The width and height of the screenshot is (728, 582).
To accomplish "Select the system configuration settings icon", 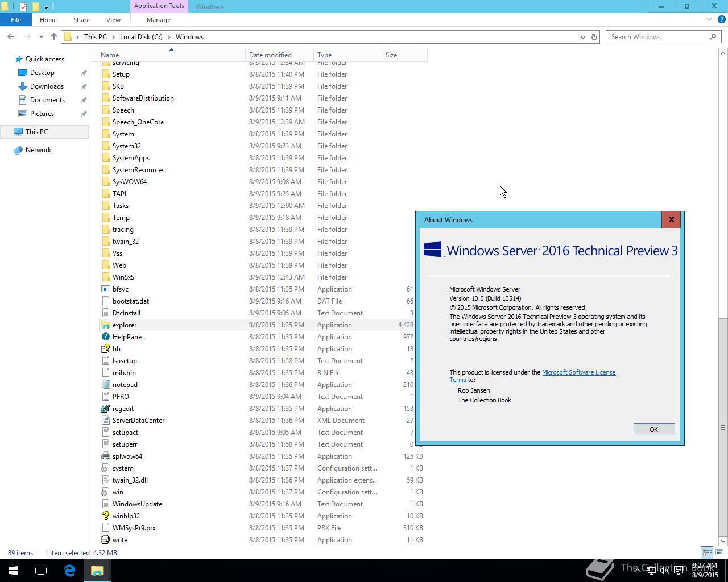I will click(x=105, y=468).
